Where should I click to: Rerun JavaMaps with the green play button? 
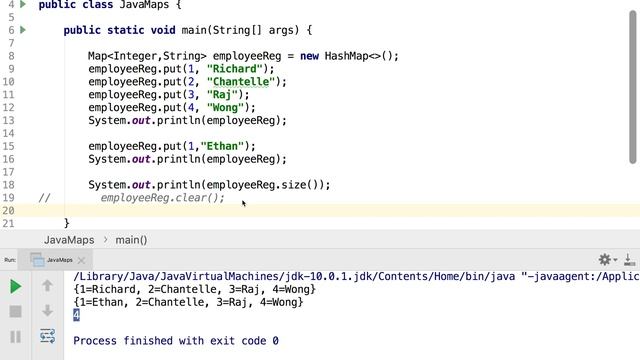(x=16, y=286)
